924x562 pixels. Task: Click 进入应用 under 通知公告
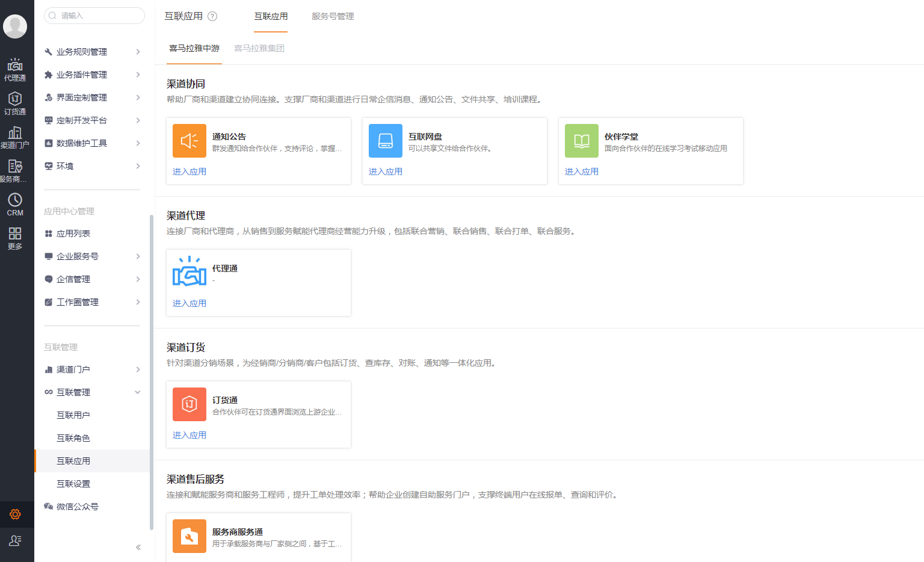click(x=189, y=171)
